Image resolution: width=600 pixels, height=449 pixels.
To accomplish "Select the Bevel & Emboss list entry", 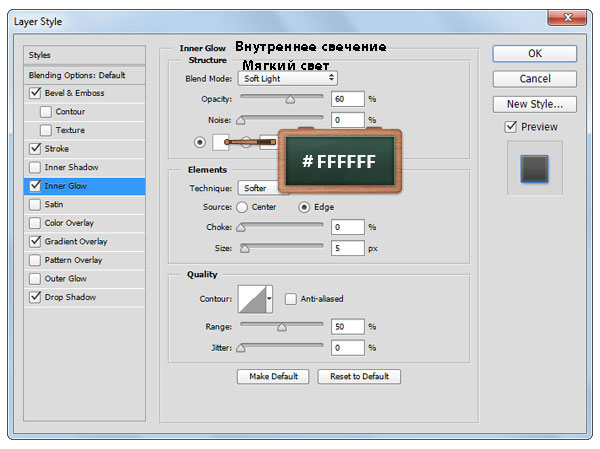I will pos(84,93).
